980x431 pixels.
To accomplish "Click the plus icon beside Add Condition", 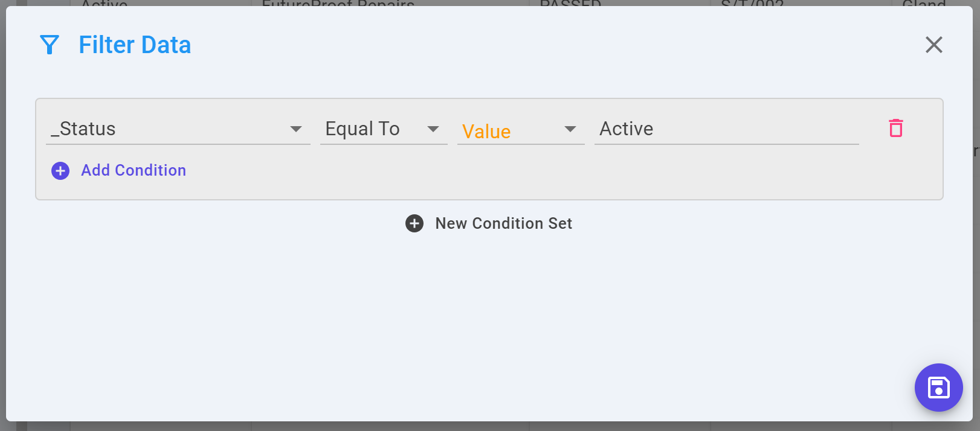I will click(60, 171).
